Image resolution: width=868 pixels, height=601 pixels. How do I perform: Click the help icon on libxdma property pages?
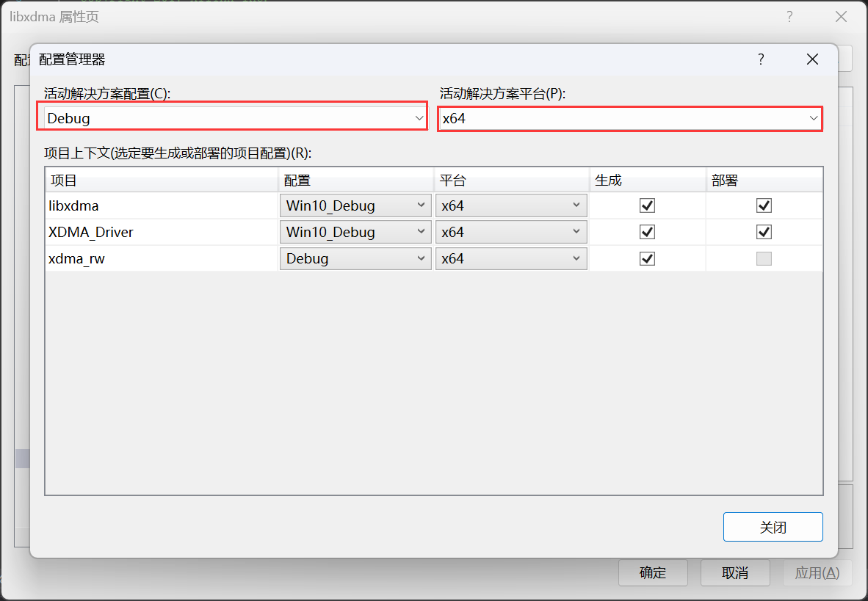[x=789, y=16]
